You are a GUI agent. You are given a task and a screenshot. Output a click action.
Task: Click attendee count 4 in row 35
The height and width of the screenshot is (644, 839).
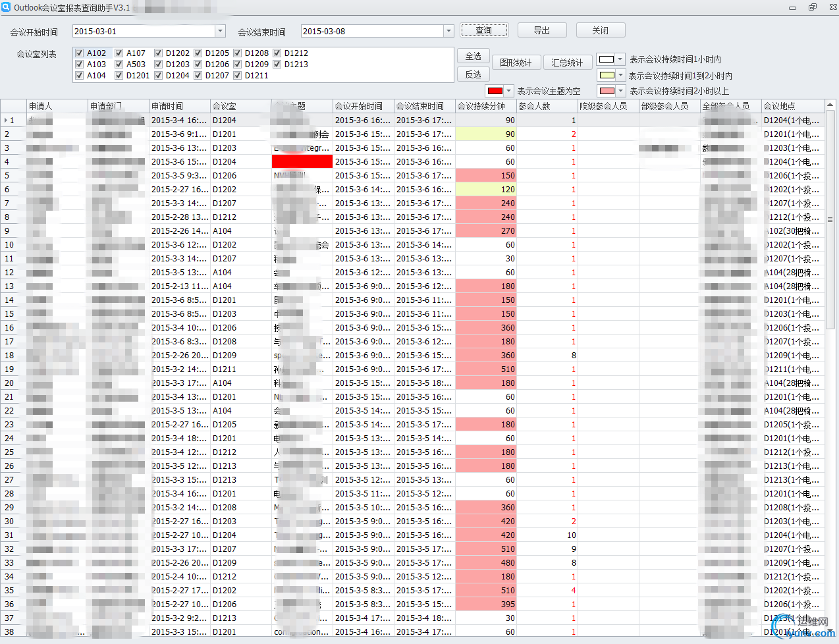pyautogui.click(x=547, y=591)
